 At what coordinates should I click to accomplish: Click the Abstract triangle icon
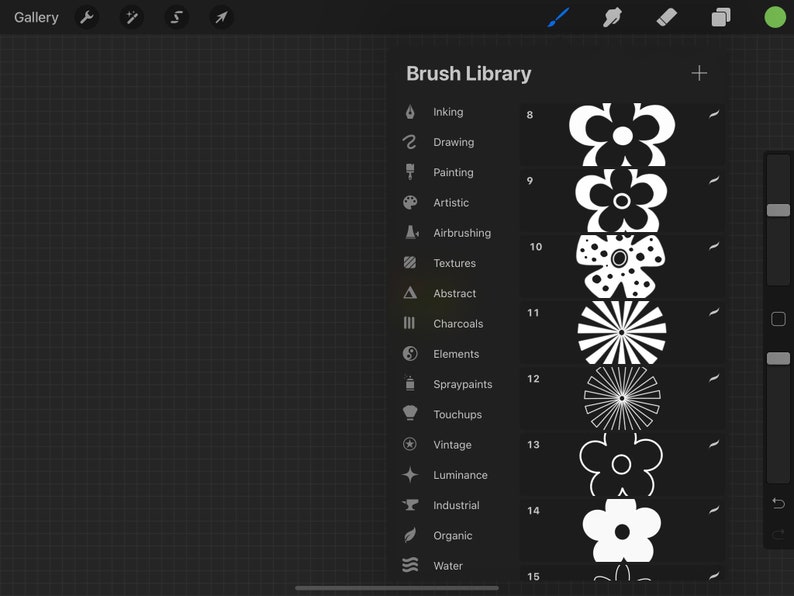(410, 293)
